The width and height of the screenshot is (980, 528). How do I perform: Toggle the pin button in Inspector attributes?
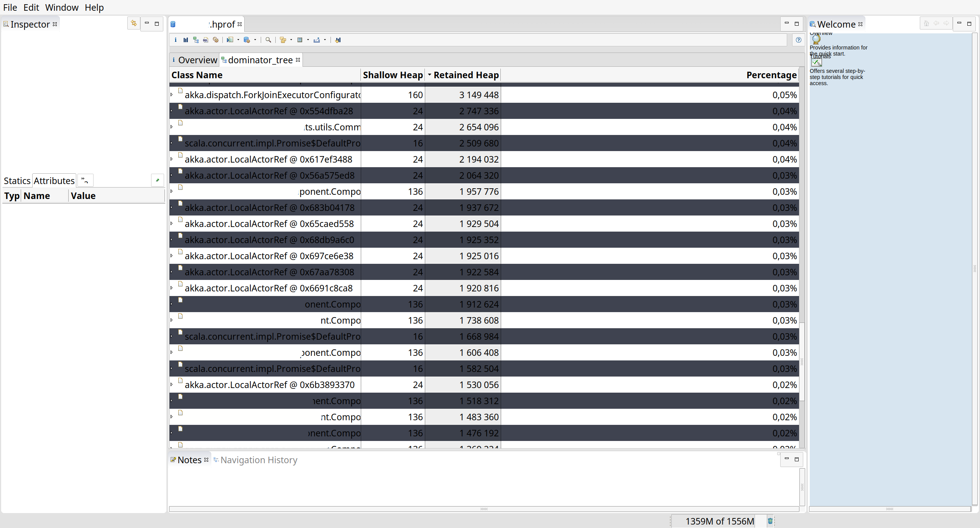tap(158, 180)
